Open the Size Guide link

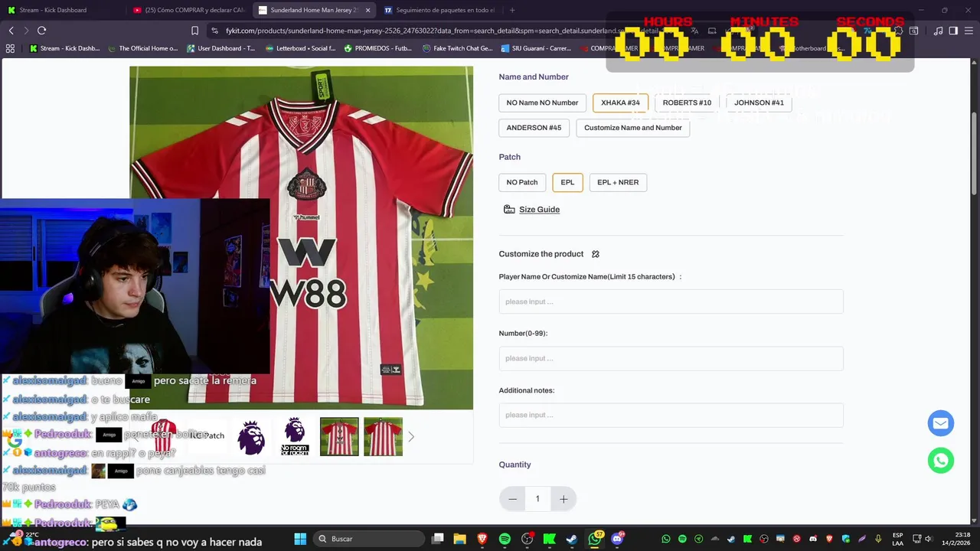pos(539,210)
